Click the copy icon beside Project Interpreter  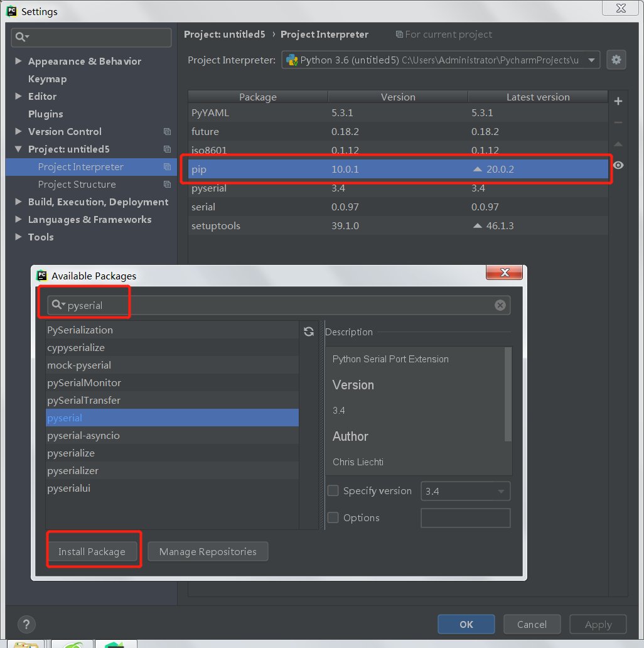[x=167, y=167]
